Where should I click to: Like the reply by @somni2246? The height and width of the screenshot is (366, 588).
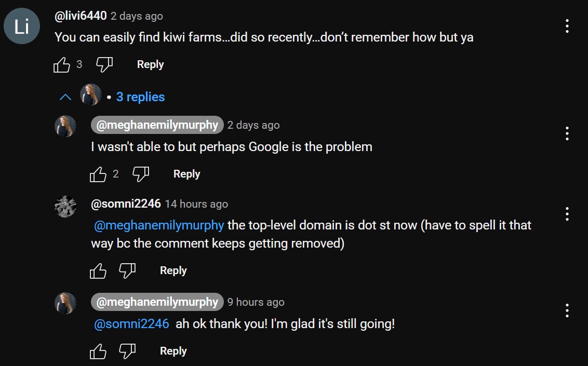pos(98,271)
